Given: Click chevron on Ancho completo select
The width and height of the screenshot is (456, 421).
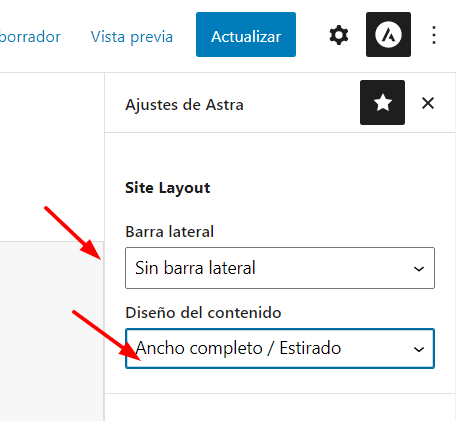Looking at the screenshot, I should pos(419,349).
